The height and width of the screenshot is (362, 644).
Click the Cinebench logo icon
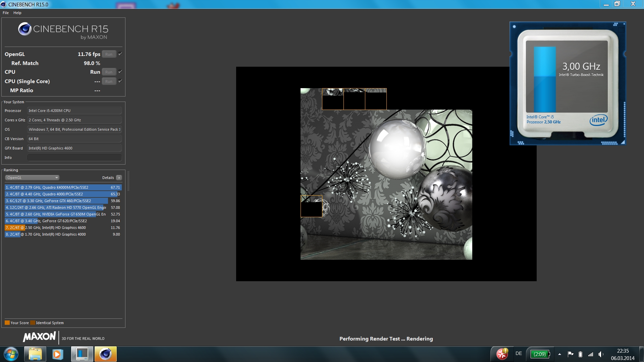coord(25,29)
